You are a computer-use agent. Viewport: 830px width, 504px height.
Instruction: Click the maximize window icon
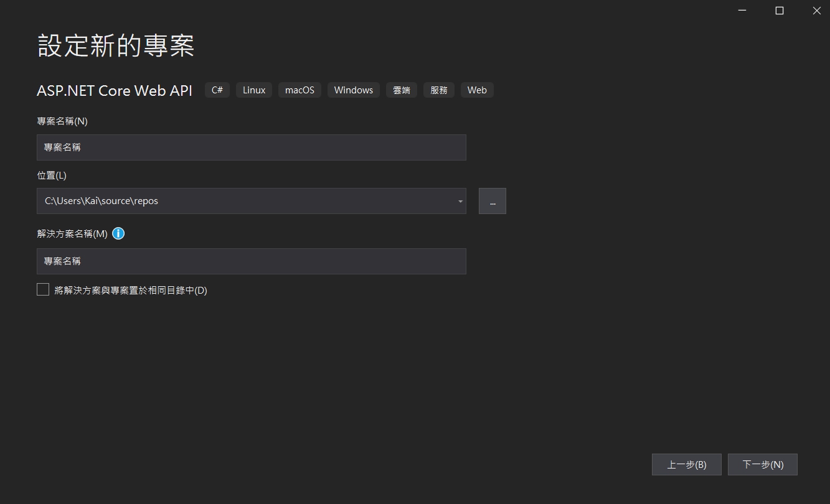click(779, 11)
